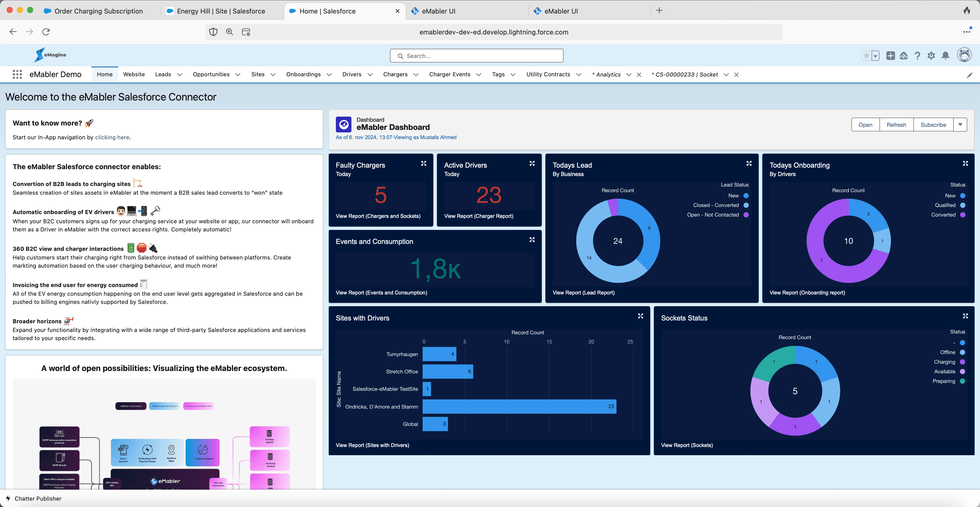
Task: Open the Charger Events dropdown chevron
Action: point(479,75)
